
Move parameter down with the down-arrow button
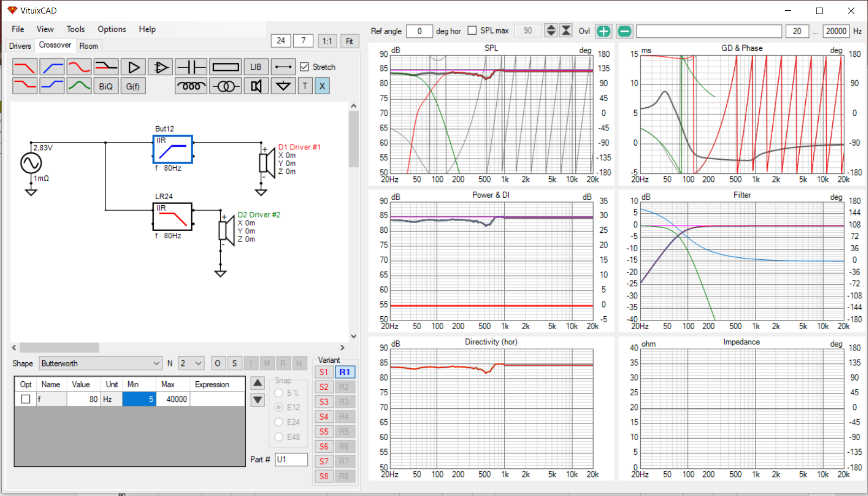point(258,401)
